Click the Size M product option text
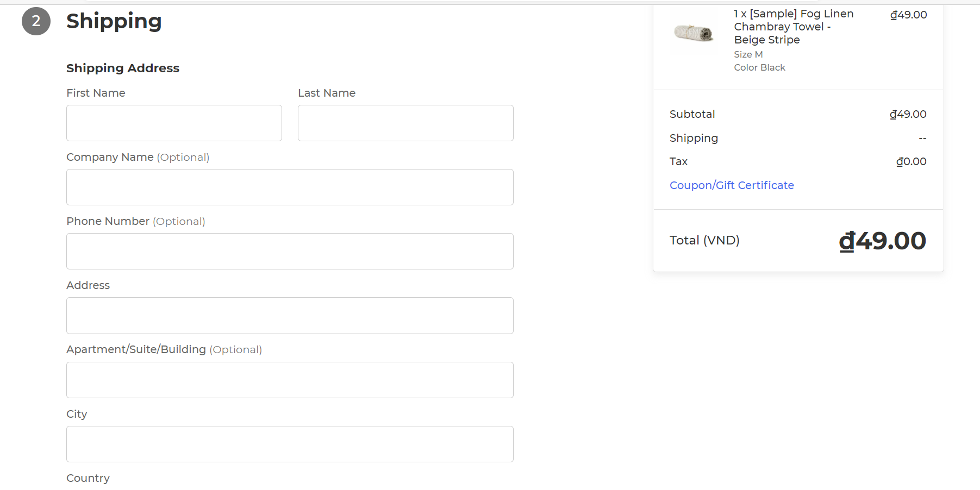This screenshot has height=490, width=980. pos(748,54)
